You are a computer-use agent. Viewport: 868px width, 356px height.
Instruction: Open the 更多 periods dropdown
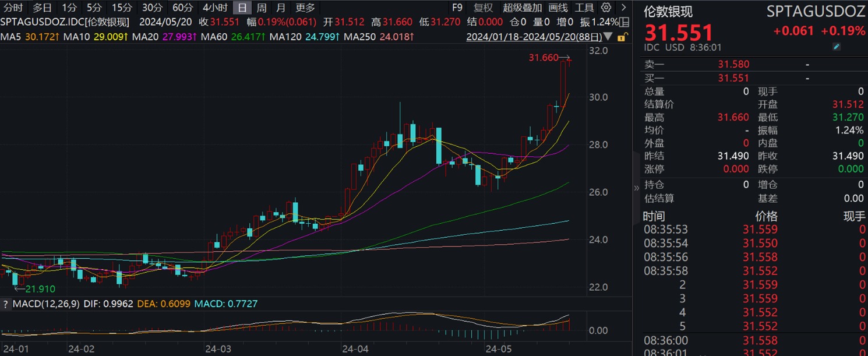[305, 8]
